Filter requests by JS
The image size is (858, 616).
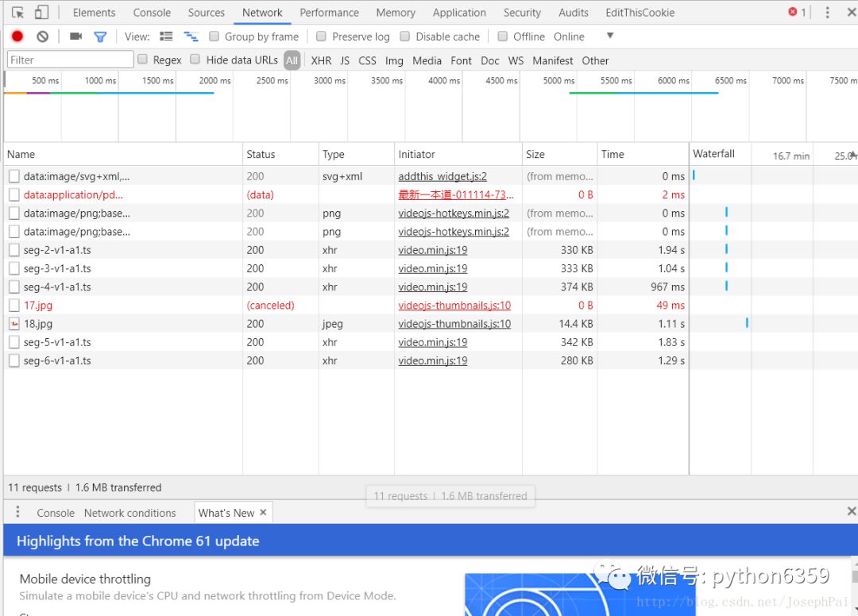click(345, 60)
